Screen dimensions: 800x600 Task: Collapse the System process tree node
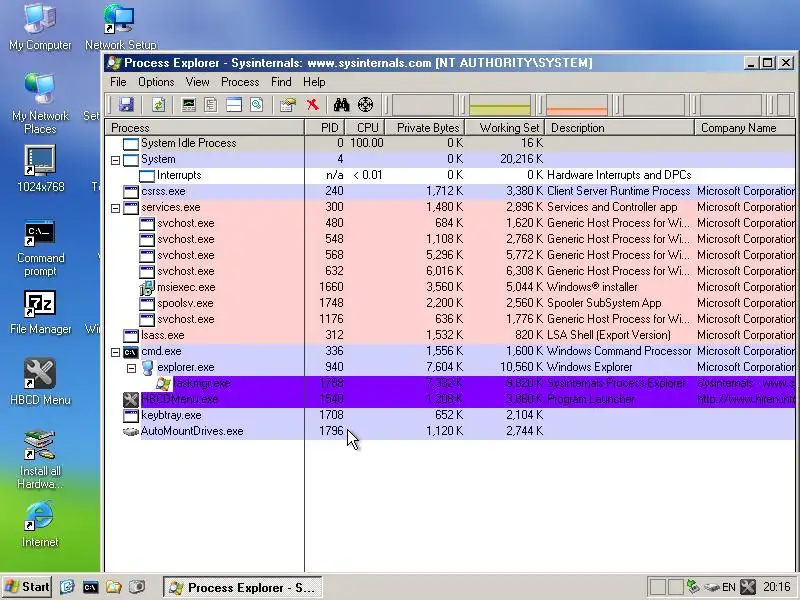116,160
